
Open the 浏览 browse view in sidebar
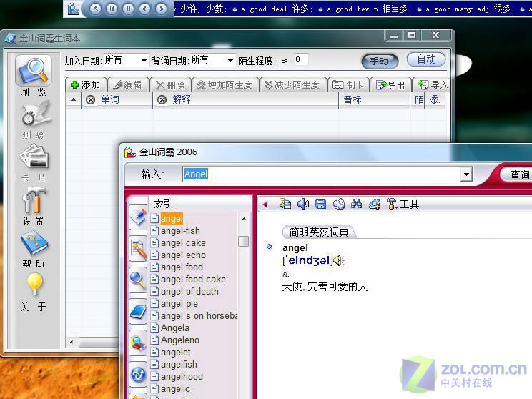pos(33,76)
